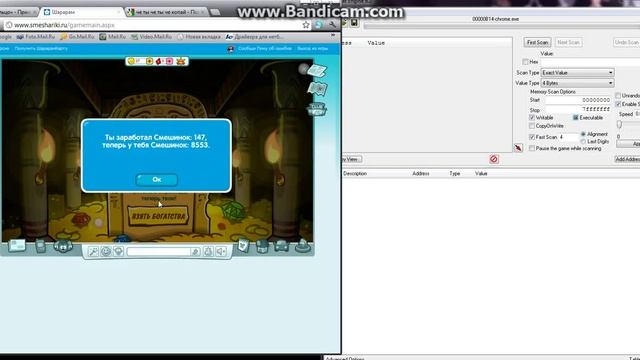The height and width of the screenshot is (360, 640).
Task: Click the orange crown icon in top game bar
Action: 181,61
